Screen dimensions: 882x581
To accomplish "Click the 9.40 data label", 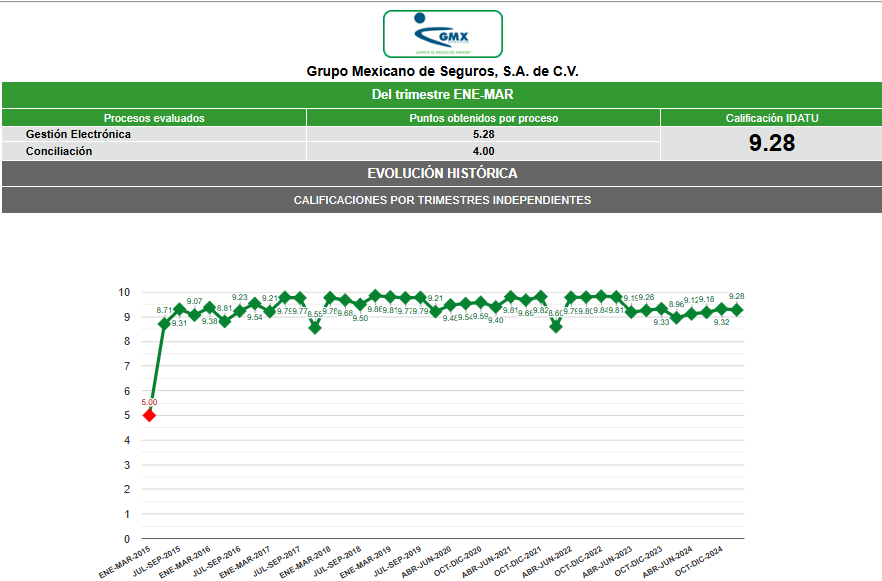I will [496, 321].
